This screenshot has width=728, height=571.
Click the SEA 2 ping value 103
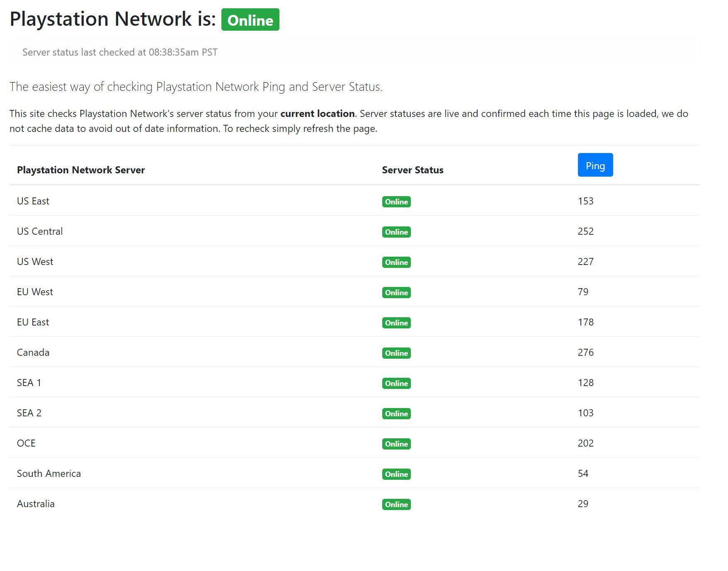585,413
